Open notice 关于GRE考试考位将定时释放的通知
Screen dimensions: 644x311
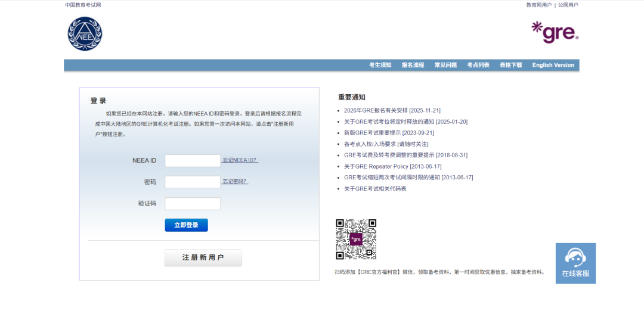point(406,122)
